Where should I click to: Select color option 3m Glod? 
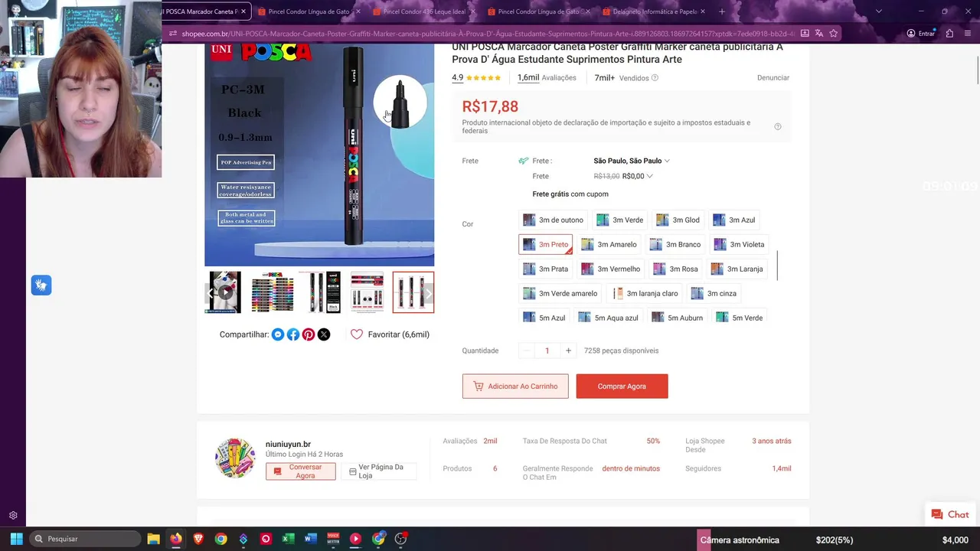[678, 220]
